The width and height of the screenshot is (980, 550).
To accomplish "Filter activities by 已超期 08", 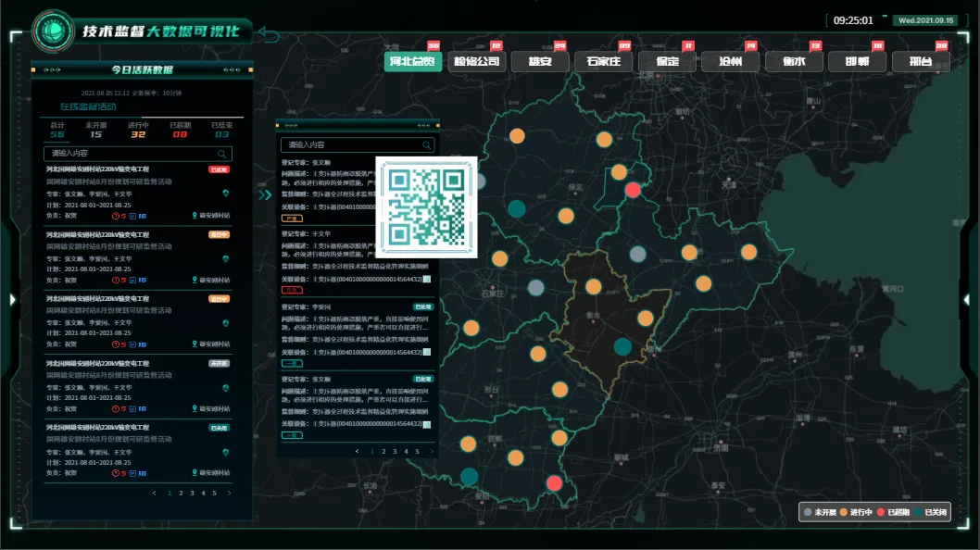I will (x=180, y=130).
